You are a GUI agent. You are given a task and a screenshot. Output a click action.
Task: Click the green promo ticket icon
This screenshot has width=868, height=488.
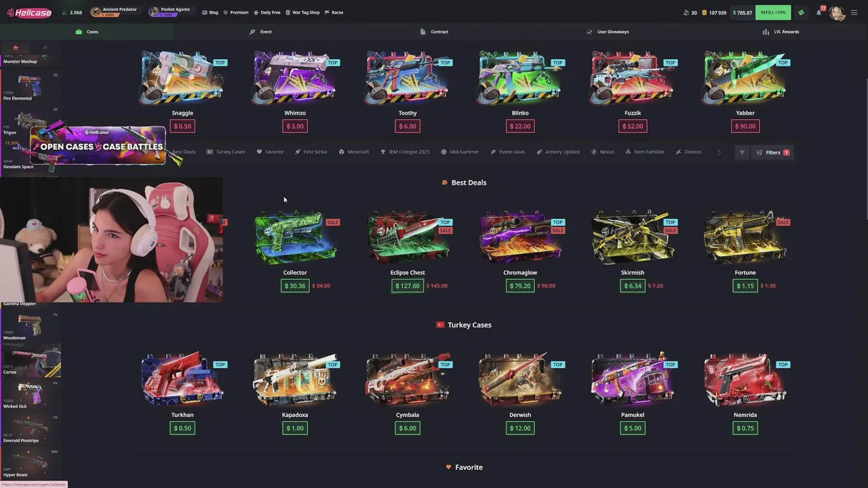tap(801, 12)
